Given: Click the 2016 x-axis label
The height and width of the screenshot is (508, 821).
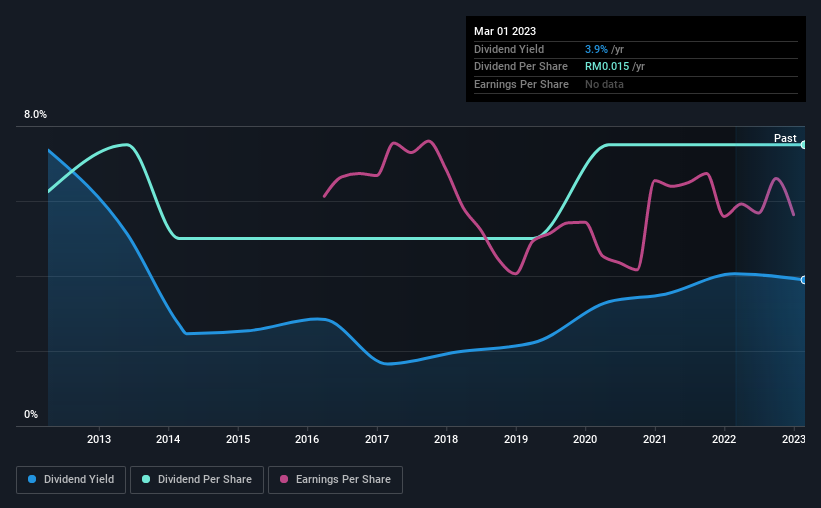Looking at the screenshot, I should [307, 439].
